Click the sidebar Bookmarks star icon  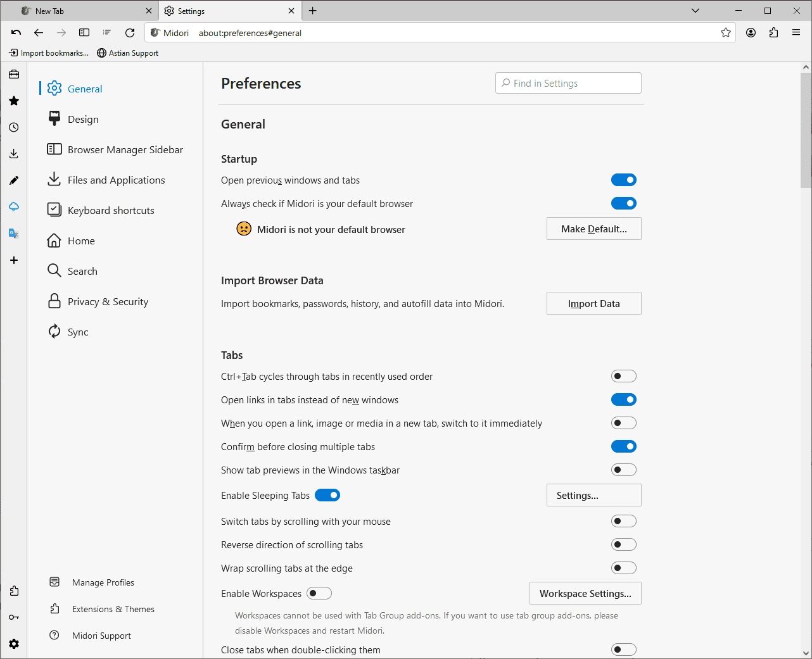14,101
